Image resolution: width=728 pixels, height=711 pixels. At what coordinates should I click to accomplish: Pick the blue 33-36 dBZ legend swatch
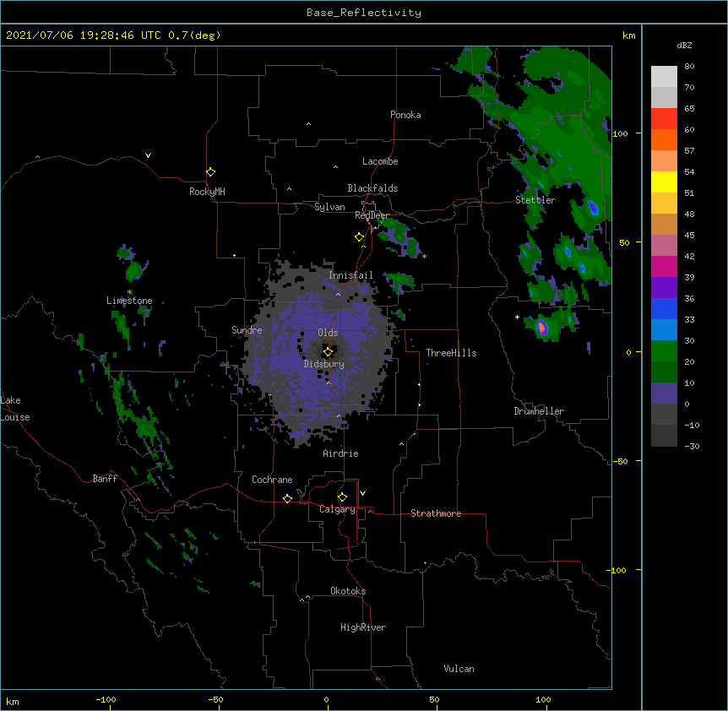664,308
